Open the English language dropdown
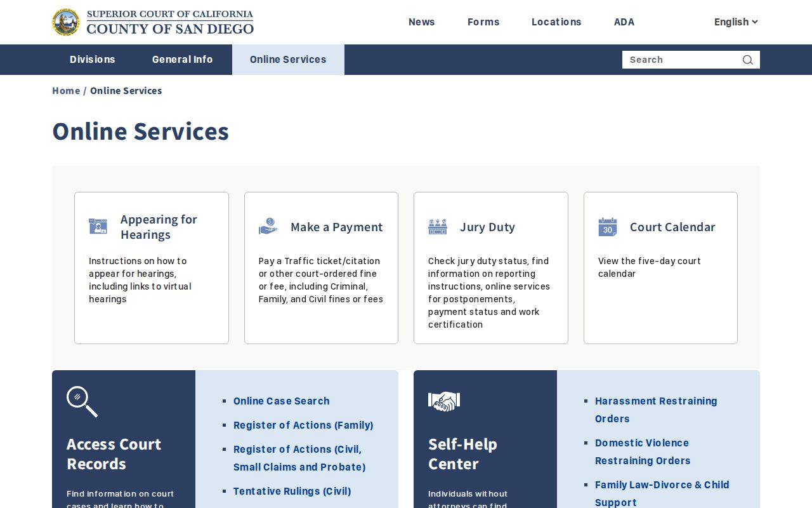Viewport: 812px width, 508px height. click(736, 22)
